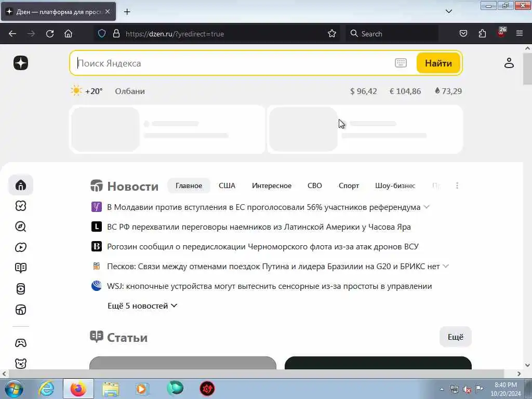Go to Home in Dzen sidebar
This screenshot has height=399, width=532.
click(x=21, y=185)
